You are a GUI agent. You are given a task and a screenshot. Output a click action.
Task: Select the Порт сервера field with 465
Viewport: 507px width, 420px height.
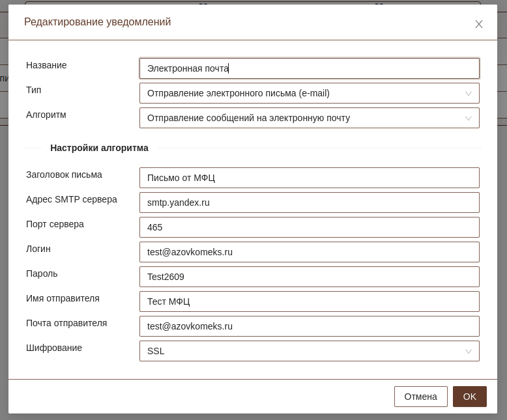pos(309,227)
